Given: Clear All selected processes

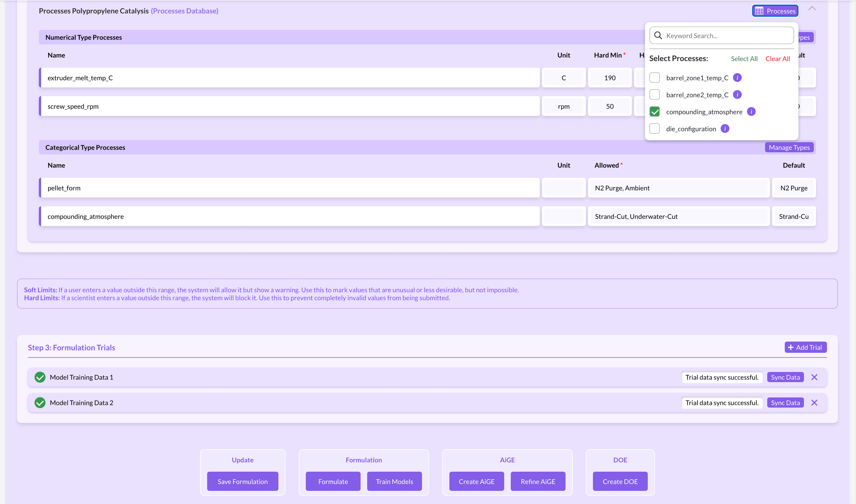Looking at the screenshot, I should point(778,58).
